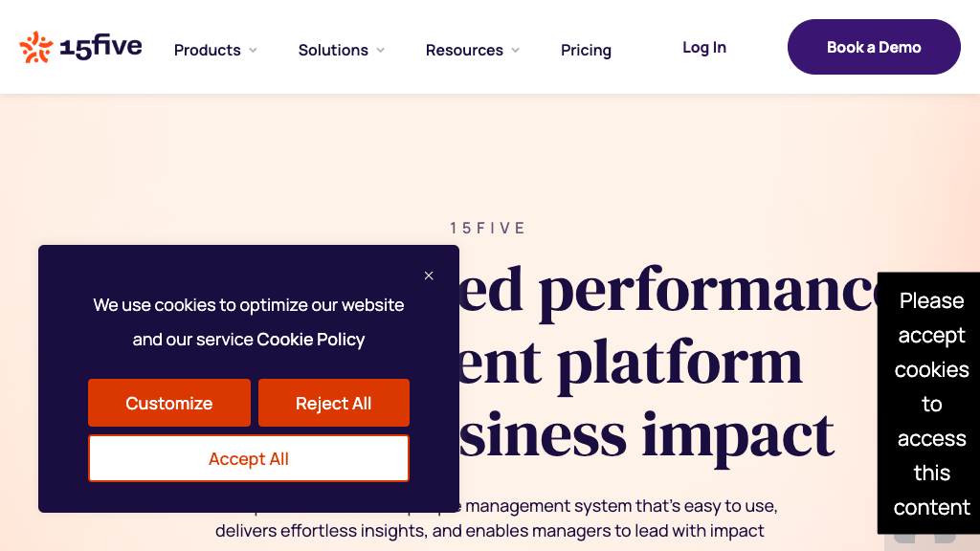Open the Resources menu
This screenshot has height=551, width=980.
click(x=464, y=50)
